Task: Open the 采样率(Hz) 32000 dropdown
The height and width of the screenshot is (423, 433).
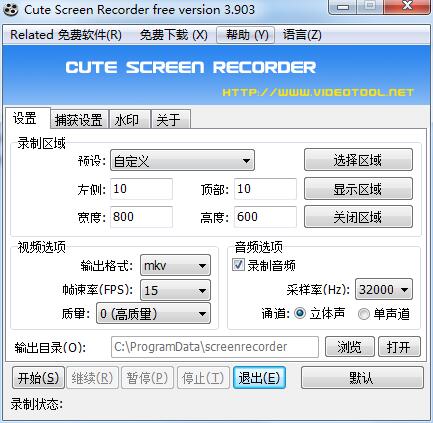Action: 384,289
